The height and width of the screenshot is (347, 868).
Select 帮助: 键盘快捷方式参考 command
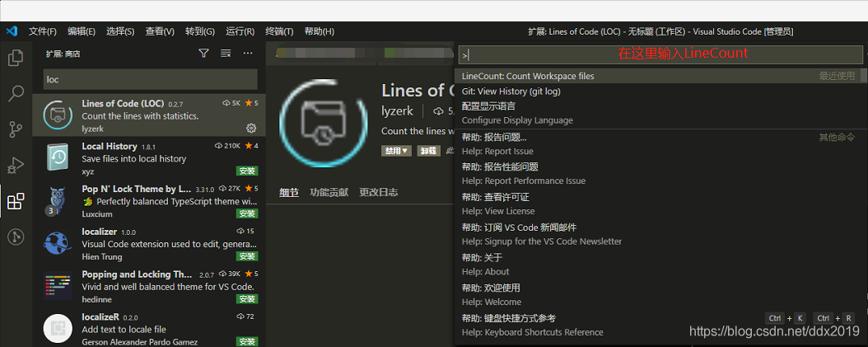click(x=660, y=326)
